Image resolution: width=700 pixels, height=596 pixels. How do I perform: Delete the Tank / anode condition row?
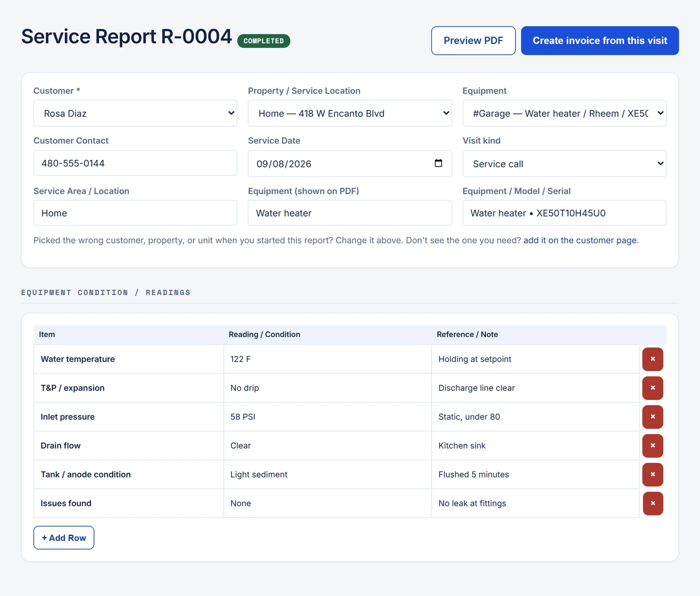pos(652,474)
